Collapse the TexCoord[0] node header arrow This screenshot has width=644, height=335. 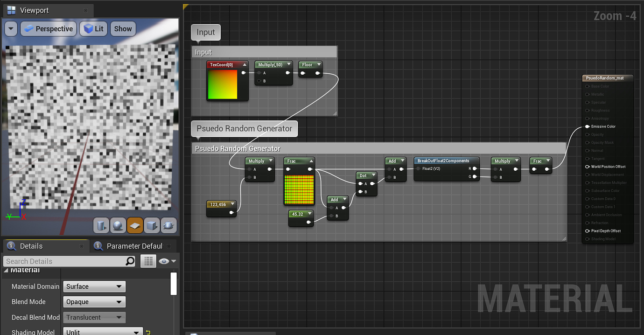244,64
